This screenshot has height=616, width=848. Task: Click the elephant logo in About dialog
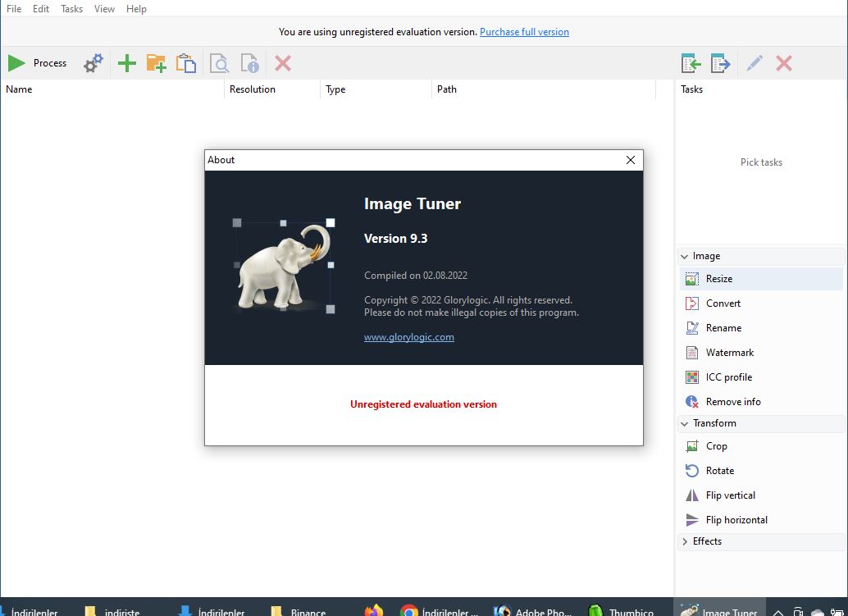[284, 266]
